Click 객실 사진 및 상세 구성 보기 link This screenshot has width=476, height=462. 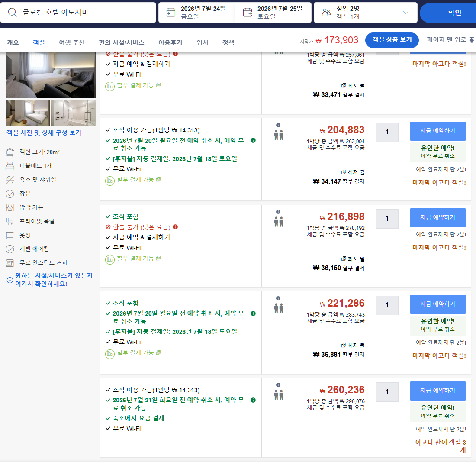[44, 133]
